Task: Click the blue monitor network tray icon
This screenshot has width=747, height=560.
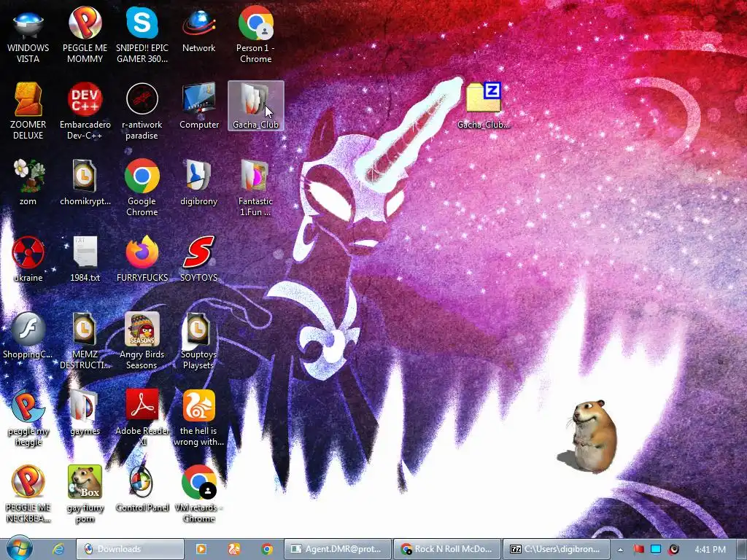Action: [656, 549]
